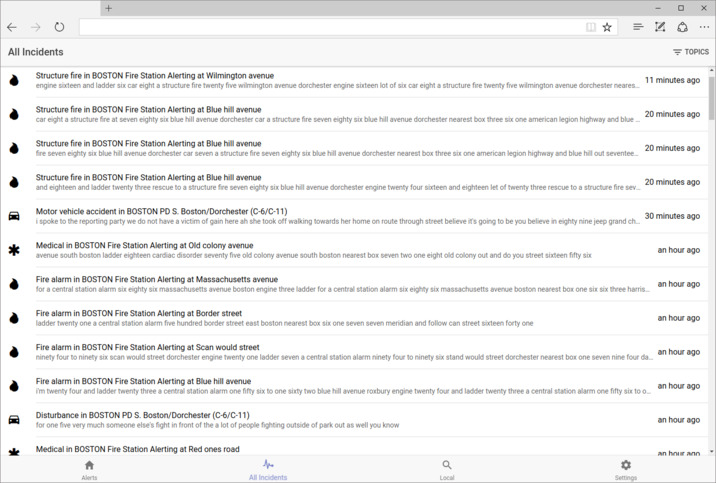
Task: Open a new browser tab
Action: coord(109,8)
